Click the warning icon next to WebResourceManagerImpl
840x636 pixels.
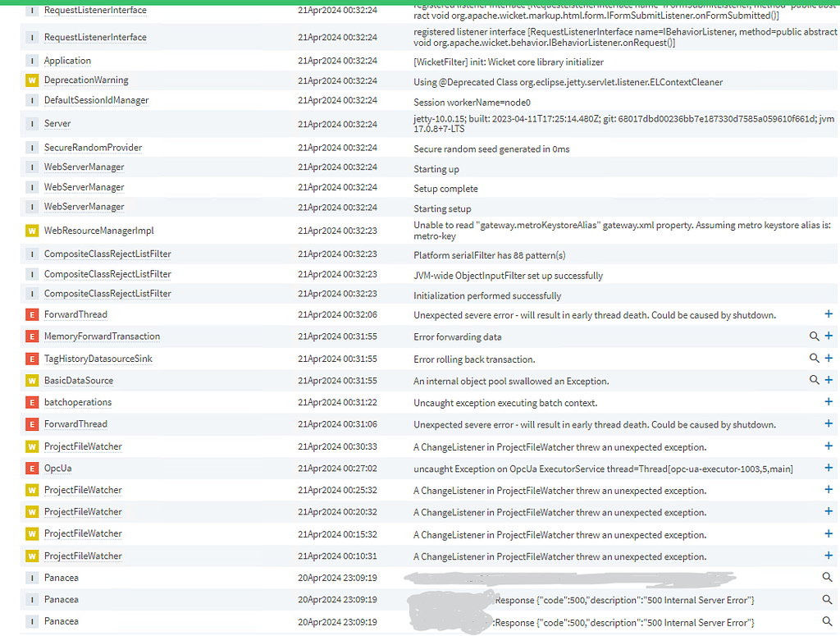[31, 231]
